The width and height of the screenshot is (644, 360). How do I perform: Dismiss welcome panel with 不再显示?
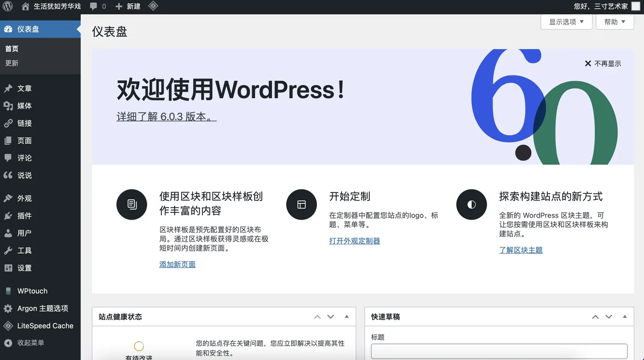pos(603,64)
